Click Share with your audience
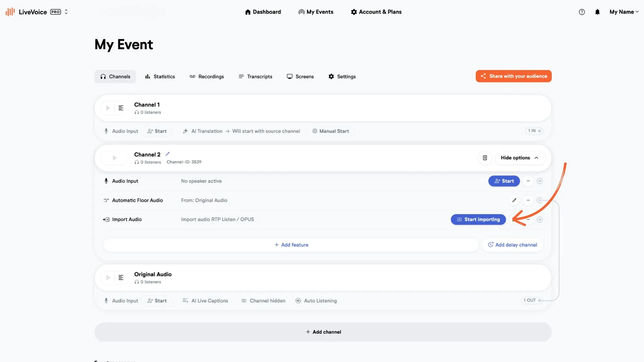 pyautogui.click(x=514, y=76)
